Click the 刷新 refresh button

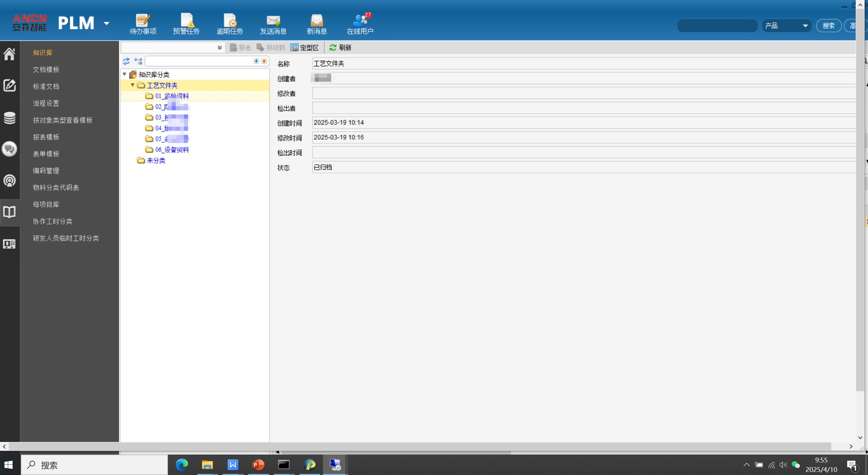coord(340,48)
